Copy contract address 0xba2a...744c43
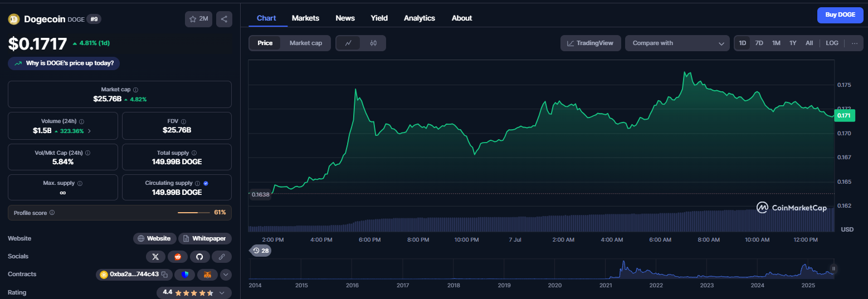This screenshot has width=868, height=299. (x=164, y=275)
